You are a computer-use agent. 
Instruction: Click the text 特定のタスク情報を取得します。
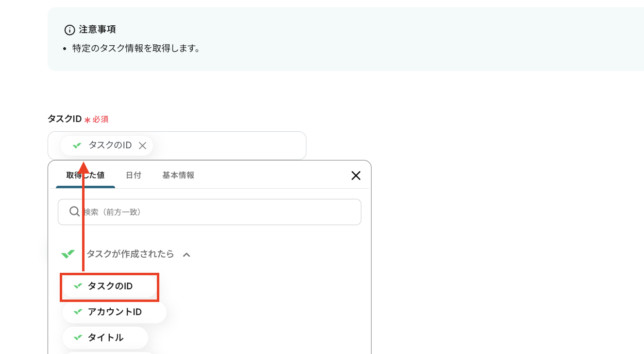[136, 49]
